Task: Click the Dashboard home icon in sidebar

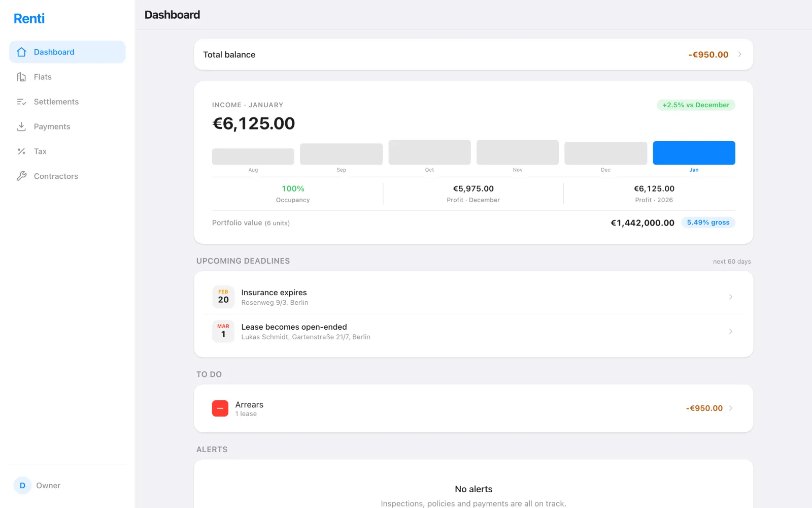Action: pyautogui.click(x=21, y=52)
